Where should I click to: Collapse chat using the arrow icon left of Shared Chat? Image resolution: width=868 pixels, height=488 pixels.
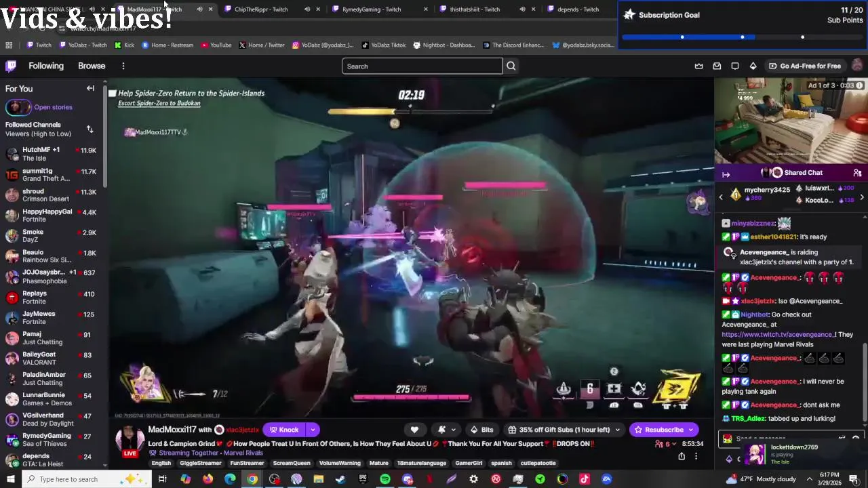coord(726,174)
